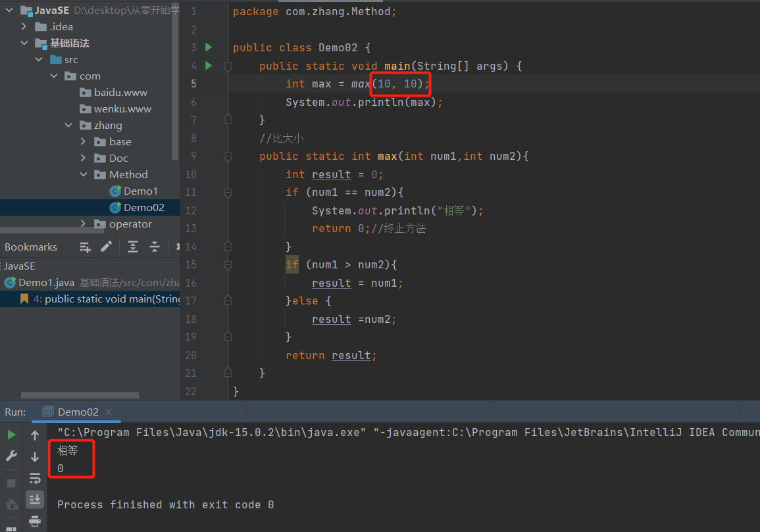Click 'result = num1;' on line 16
Viewport: 760px width, 532px height.
pos(358,283)
